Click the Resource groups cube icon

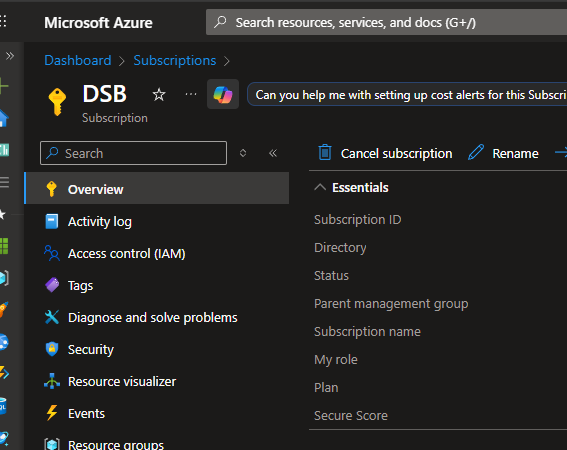point(52,444)
